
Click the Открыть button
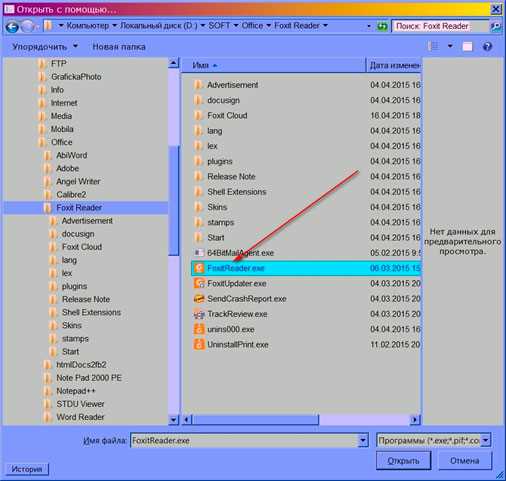(x=403, y=461)
